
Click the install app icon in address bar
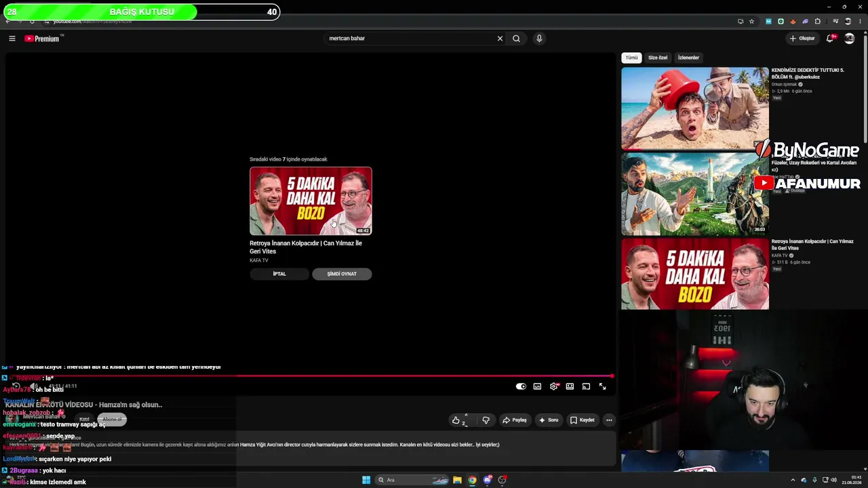[x=741, y=21]
